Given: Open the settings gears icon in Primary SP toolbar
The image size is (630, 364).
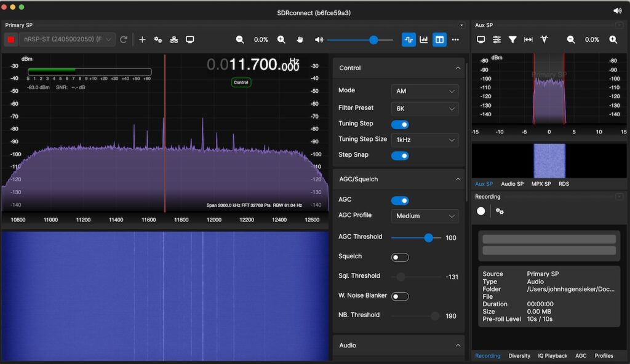Looking at the screenshot, I should click(158, 39).
